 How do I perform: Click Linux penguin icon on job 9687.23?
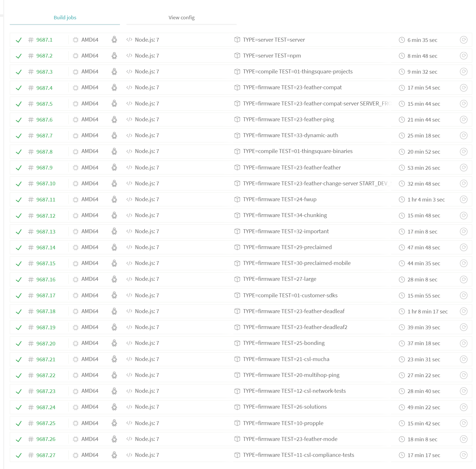[114, 391]
